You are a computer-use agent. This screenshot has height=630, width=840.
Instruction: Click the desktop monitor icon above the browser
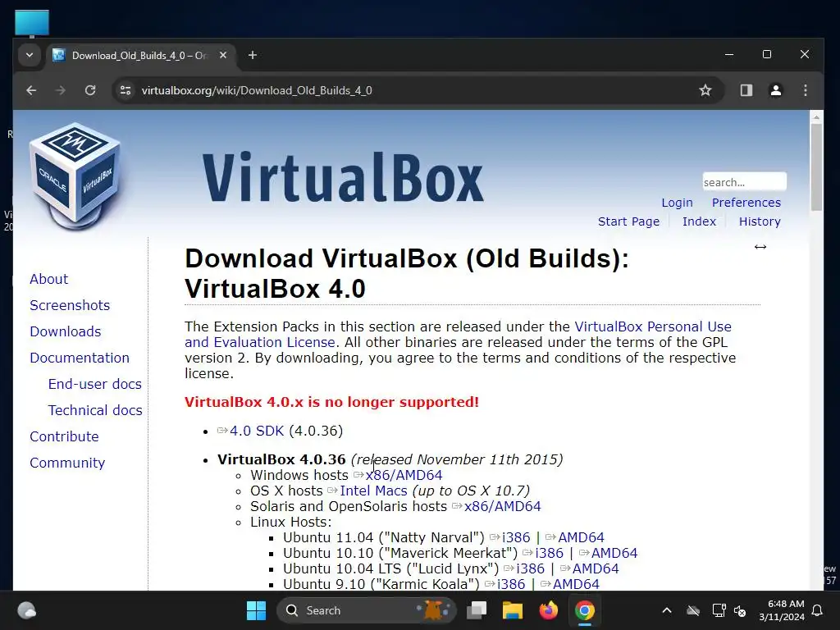[x=32, y=24]
